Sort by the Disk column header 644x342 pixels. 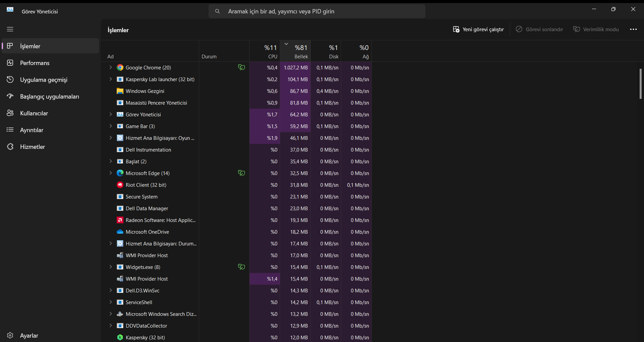[x=326, y=51]
